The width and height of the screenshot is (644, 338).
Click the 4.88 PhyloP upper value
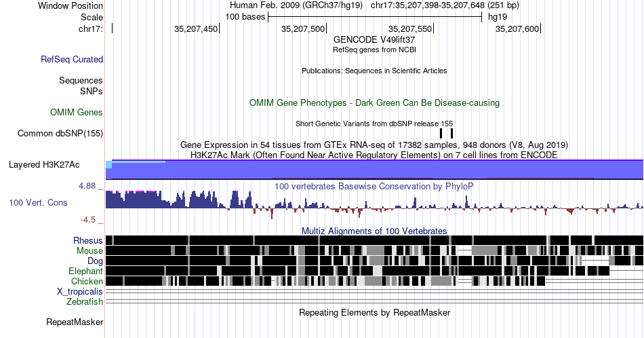click(x=87, y=186)
